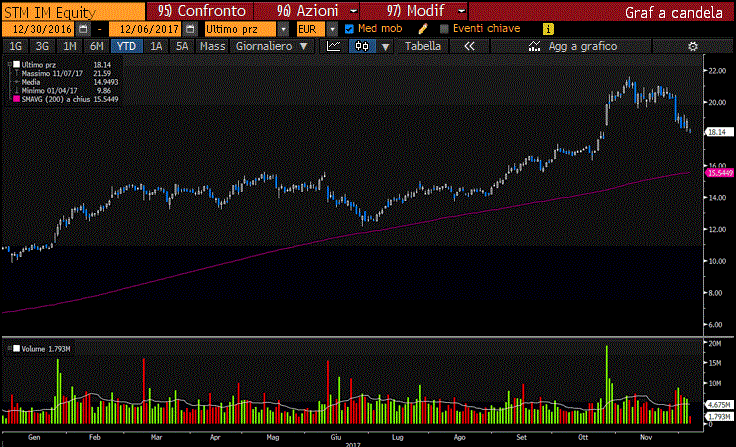Expand the Ultimo prz field dropdown
The image size is (736, 447).
coord(283,29)
